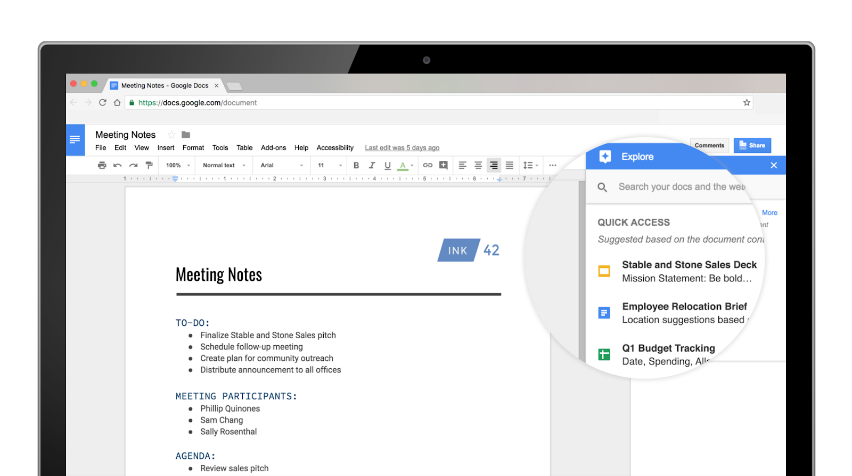Viewport: 852px width, 476px height.
Task: Open the text color picker
Action: pyautogui.click(x=404, y=165)
